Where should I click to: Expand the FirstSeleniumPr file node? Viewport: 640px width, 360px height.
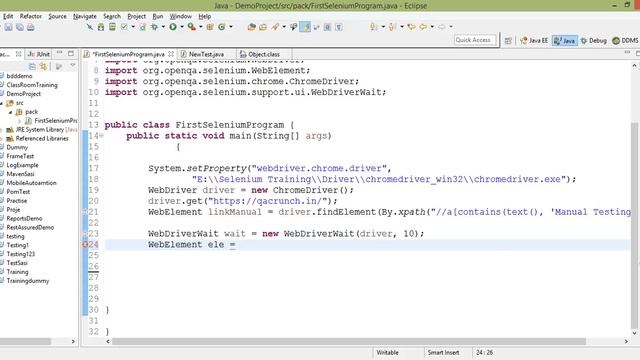point(20,121)
